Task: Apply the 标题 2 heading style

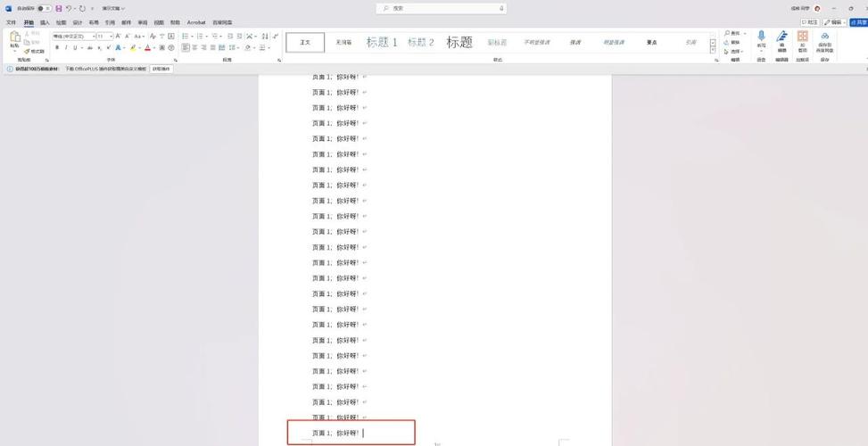Action: 421,42
